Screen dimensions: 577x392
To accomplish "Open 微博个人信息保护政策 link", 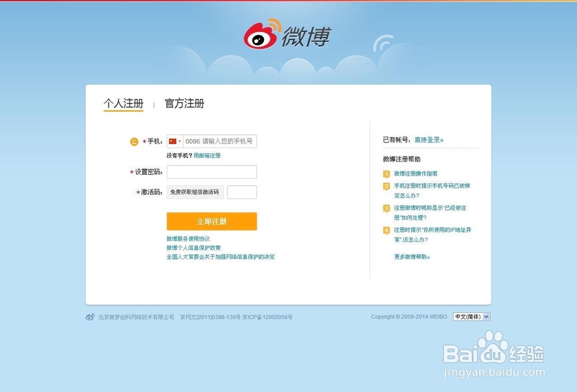I will pyautogui.click(x=193, y=248).
